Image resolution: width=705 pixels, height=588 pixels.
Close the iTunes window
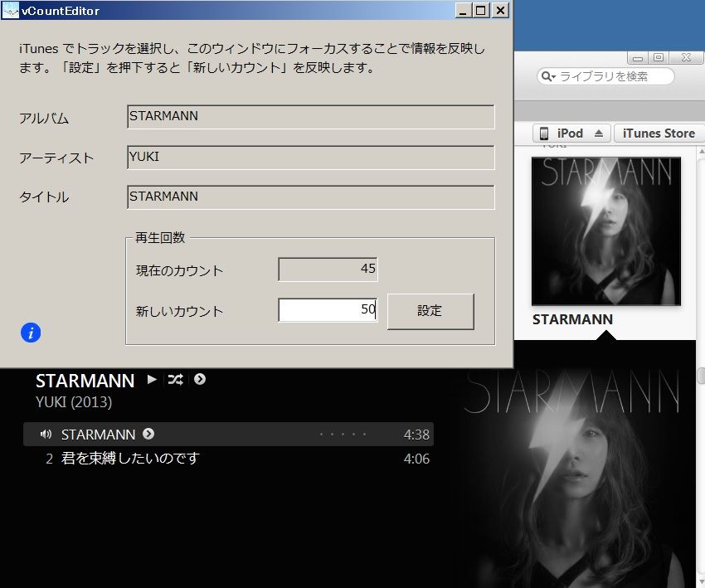[686, 57]
